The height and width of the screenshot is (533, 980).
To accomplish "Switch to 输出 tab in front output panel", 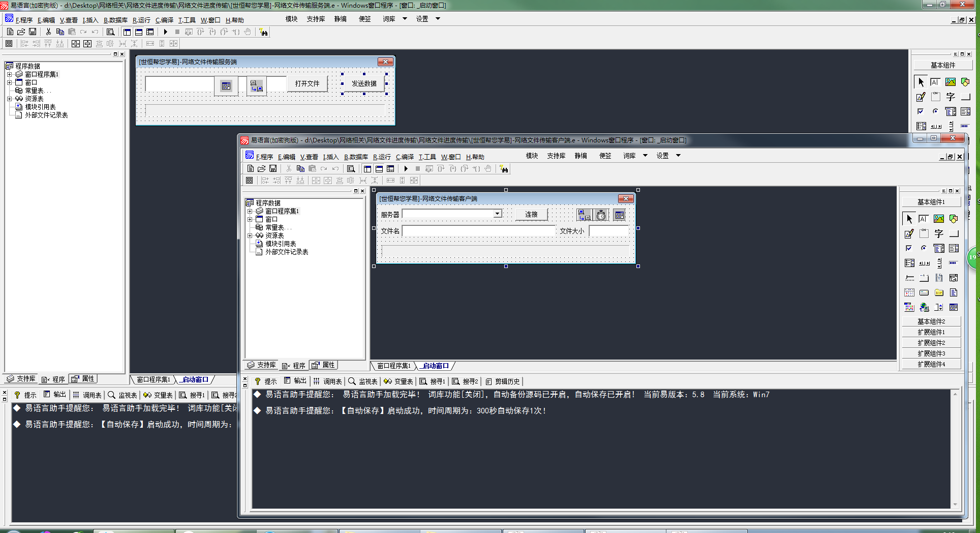I will tap(295, 381).
